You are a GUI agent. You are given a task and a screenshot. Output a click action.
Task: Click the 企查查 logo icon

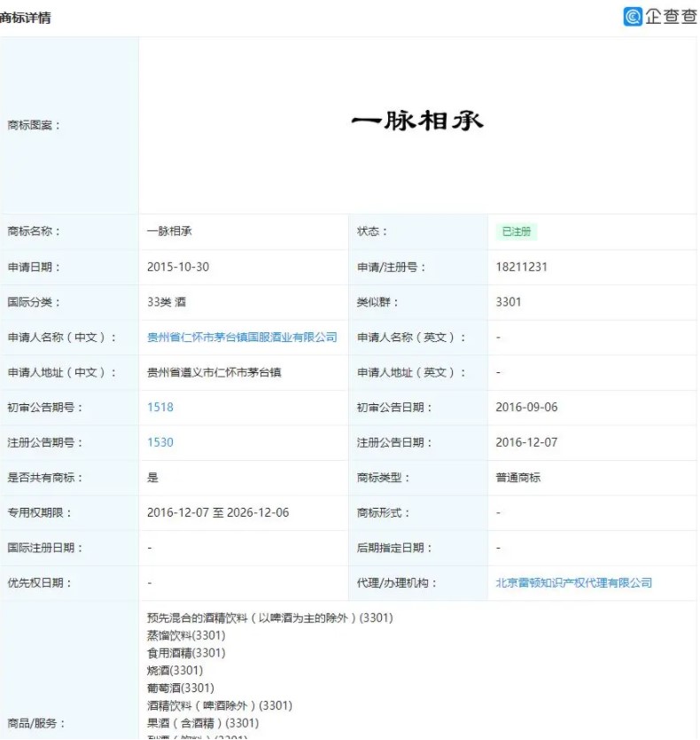(x=633, y=17)
